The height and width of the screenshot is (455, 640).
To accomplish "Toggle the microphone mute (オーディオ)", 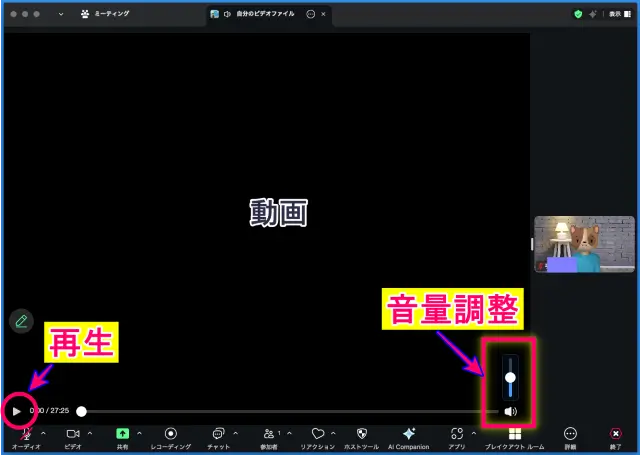I will [25, 434].
